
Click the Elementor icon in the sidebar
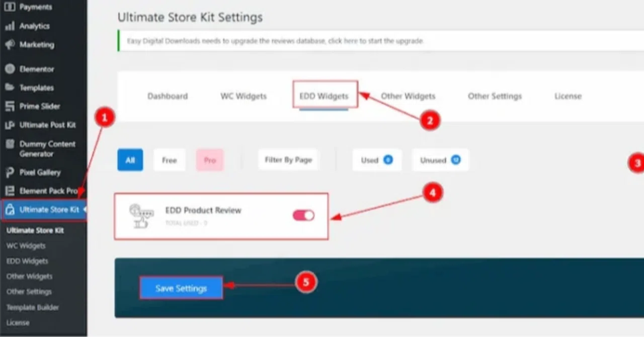point(10,69)
